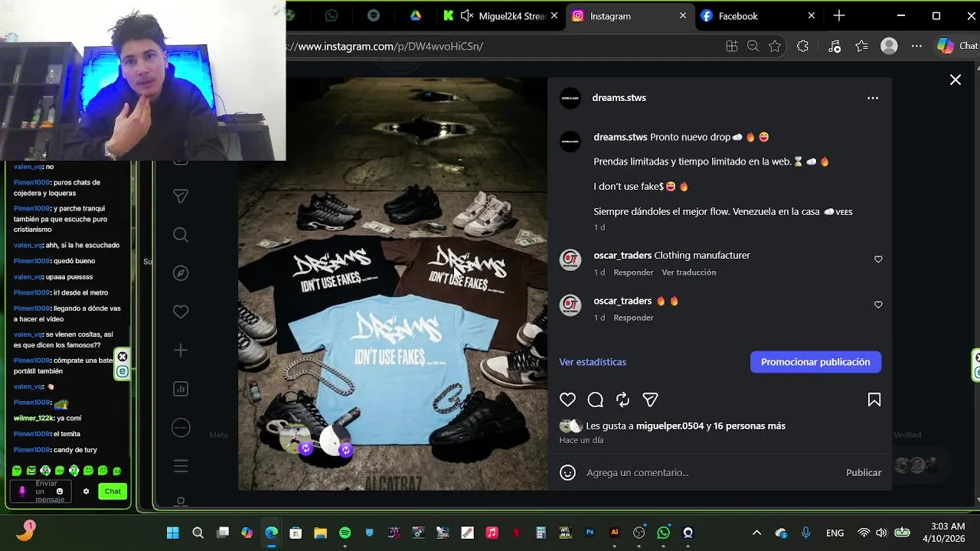
Task: Open 'Ver estadísticas' link
Action: click(593, 362)
